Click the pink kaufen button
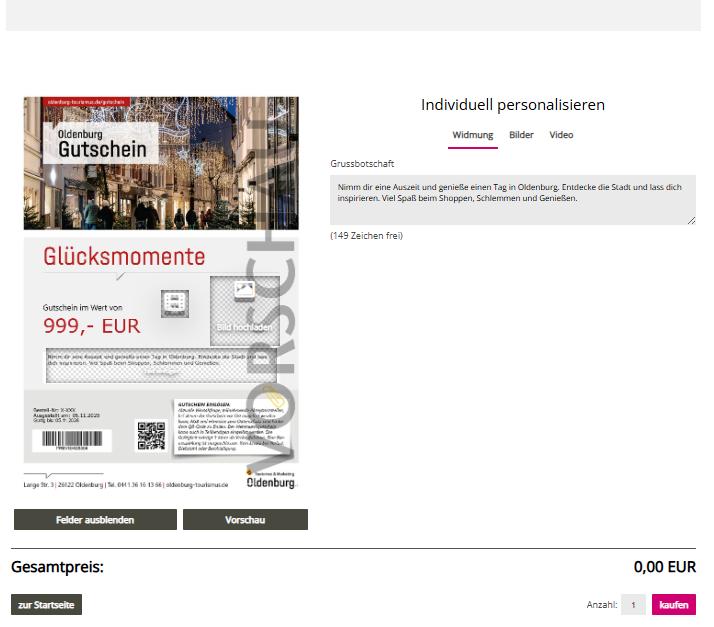 673,605
